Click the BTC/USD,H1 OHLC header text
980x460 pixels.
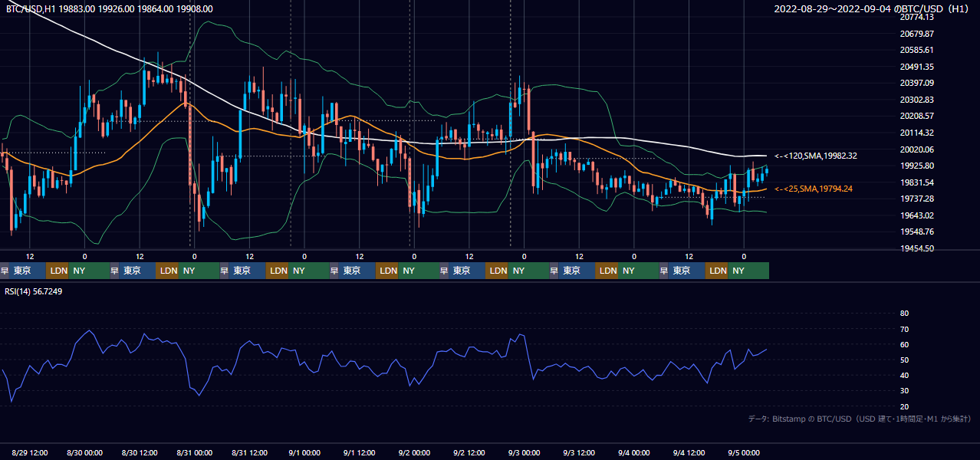(110, 8)
